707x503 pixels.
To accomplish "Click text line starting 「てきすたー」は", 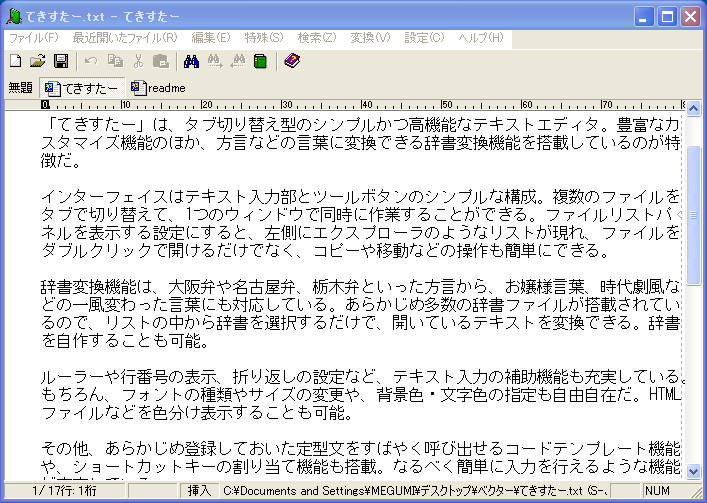I will coord(360,125).
